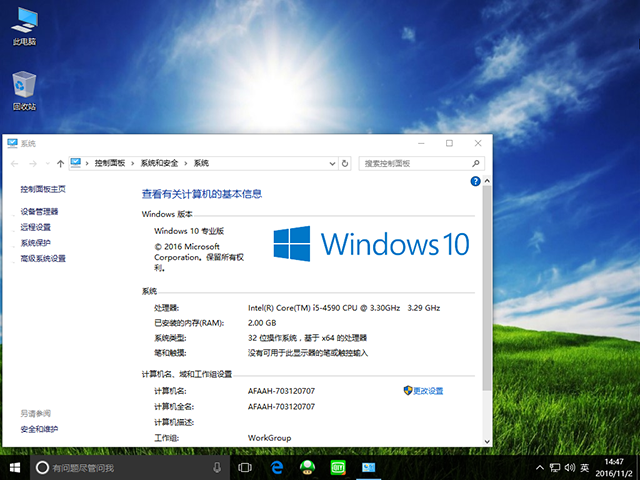Click the refresh icon in address bar
This screenshot has height=480, width=640.
click(x=345, y=163)
